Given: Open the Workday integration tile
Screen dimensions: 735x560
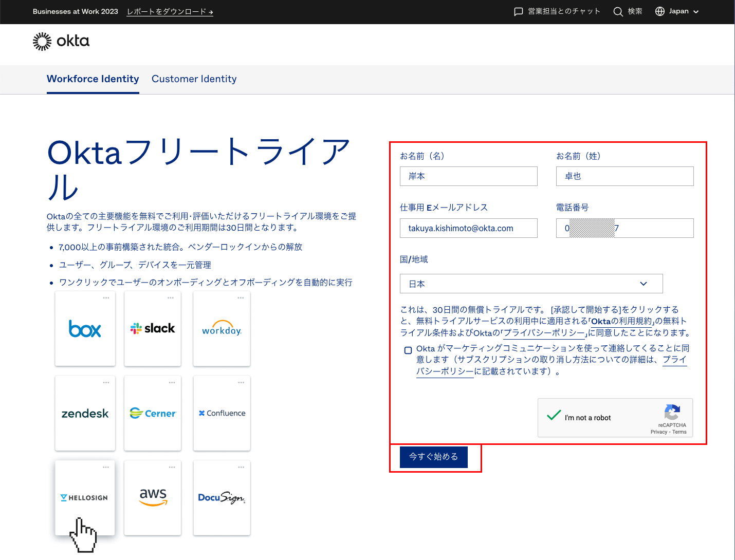Looking at the screenshot, I should click(222, 329).
